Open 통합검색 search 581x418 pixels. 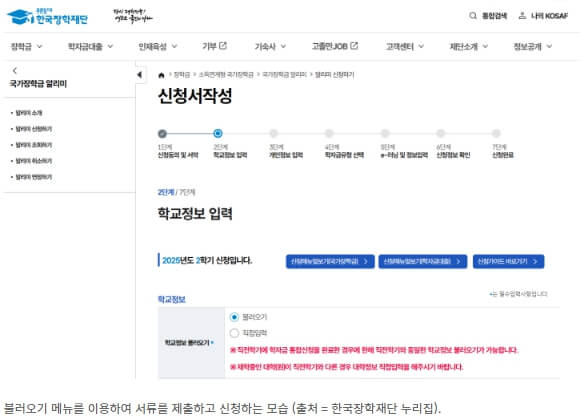click(x=488, y=16)
